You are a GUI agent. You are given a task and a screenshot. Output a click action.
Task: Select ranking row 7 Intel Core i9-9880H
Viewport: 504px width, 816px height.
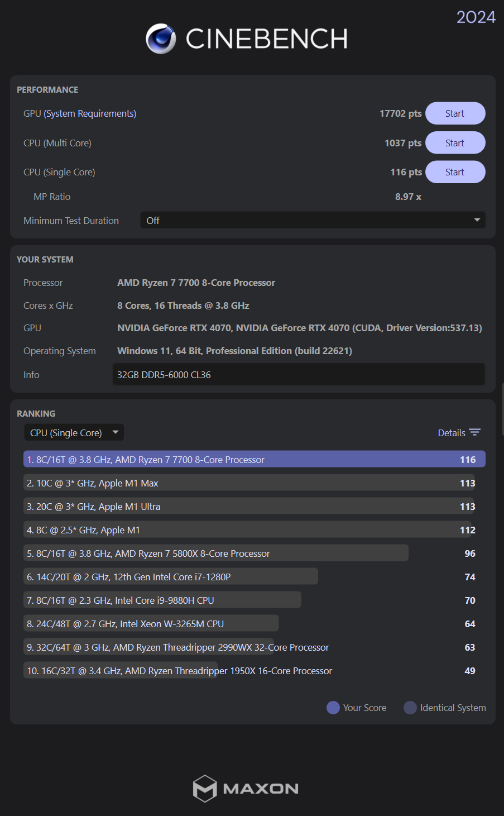tap(255, 600)
